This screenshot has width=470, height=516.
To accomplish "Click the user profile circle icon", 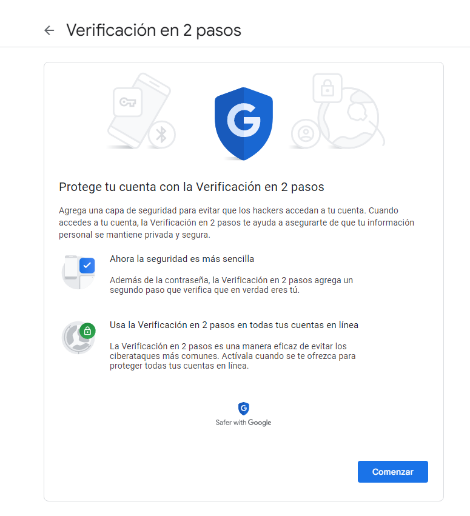I will [305, 133].
